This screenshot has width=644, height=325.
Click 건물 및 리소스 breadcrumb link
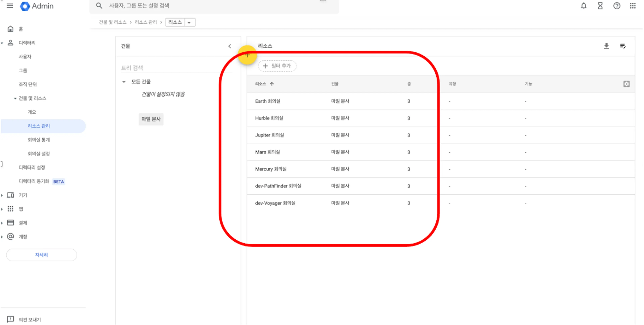coord(113,22)
